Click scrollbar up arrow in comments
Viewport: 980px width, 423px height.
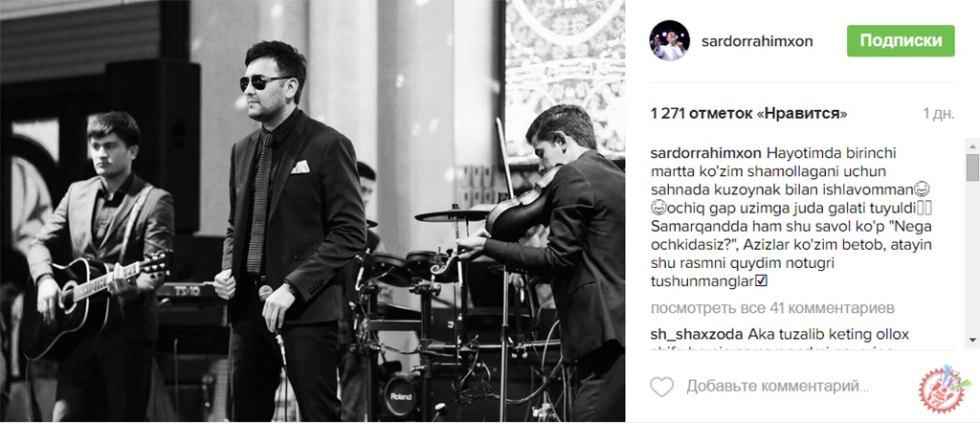click(972, 145)
